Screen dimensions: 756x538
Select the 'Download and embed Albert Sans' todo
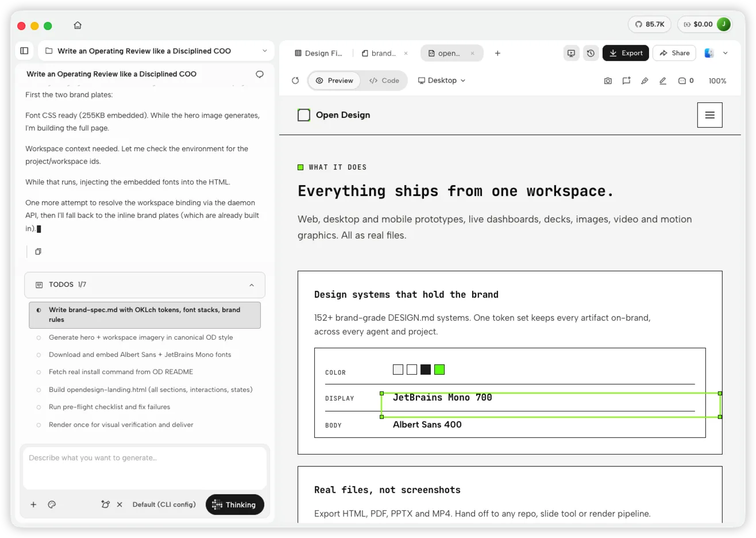coord(140,355)
